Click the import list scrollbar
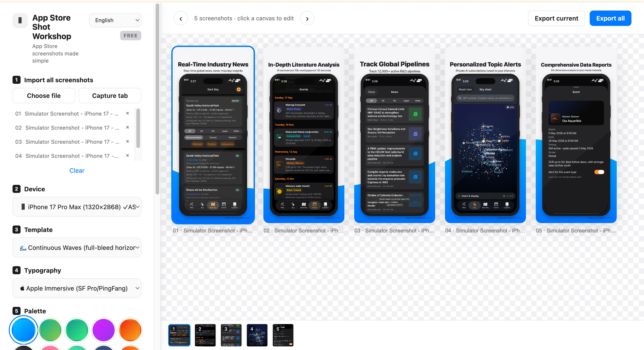This screenshot has height=350, width=644. (x=138, y=128)
